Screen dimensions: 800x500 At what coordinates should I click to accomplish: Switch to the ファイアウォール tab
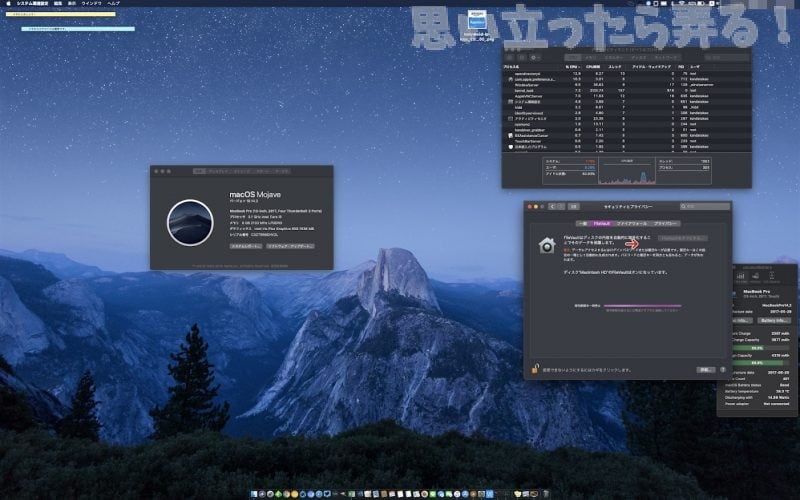coord(632,223)
